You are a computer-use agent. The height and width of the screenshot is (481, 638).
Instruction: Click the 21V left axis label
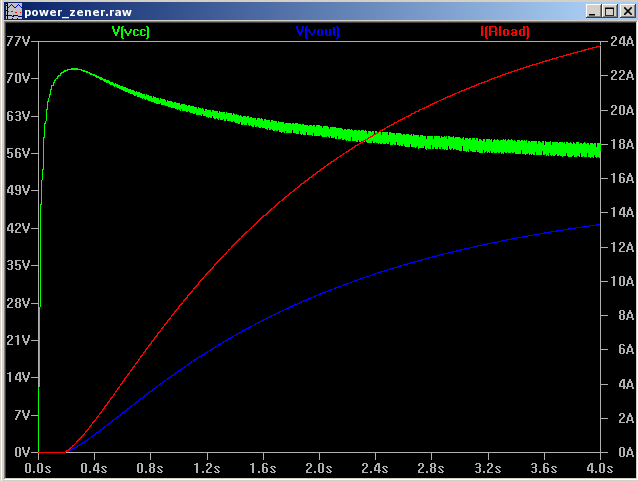(18, 340)
